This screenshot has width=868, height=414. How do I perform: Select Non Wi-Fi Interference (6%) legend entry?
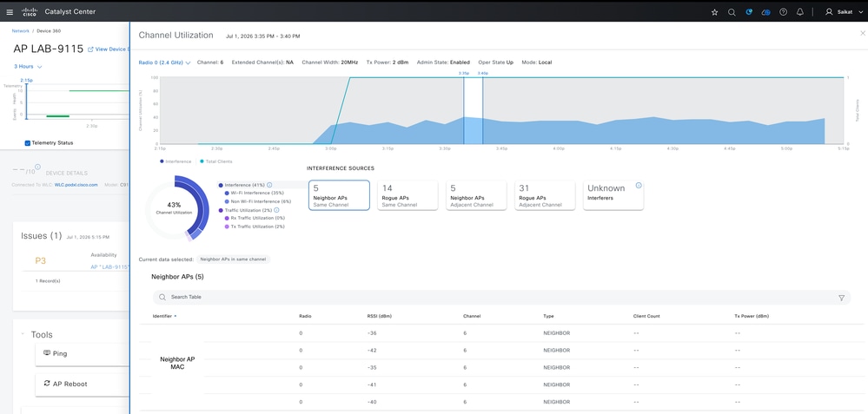pyautogui.click(x=257, y=201)
